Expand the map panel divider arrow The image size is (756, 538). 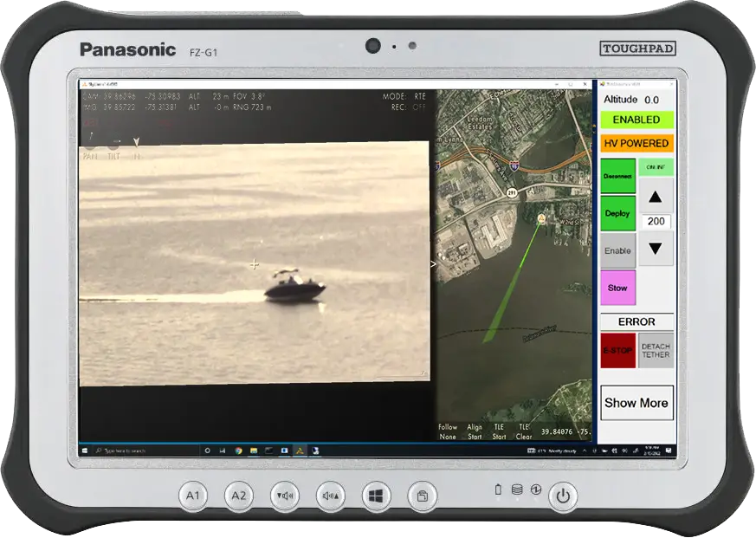434,264
